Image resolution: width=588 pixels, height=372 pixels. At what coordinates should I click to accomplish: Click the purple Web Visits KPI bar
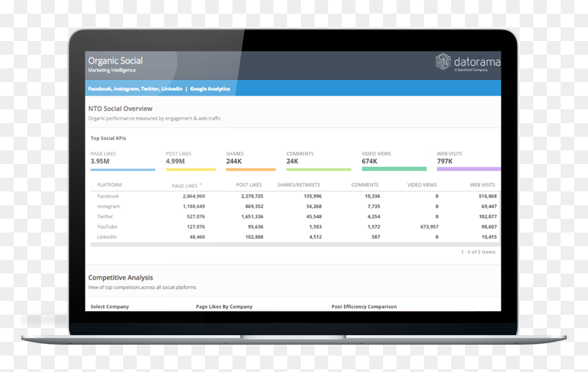click(469, 169)
